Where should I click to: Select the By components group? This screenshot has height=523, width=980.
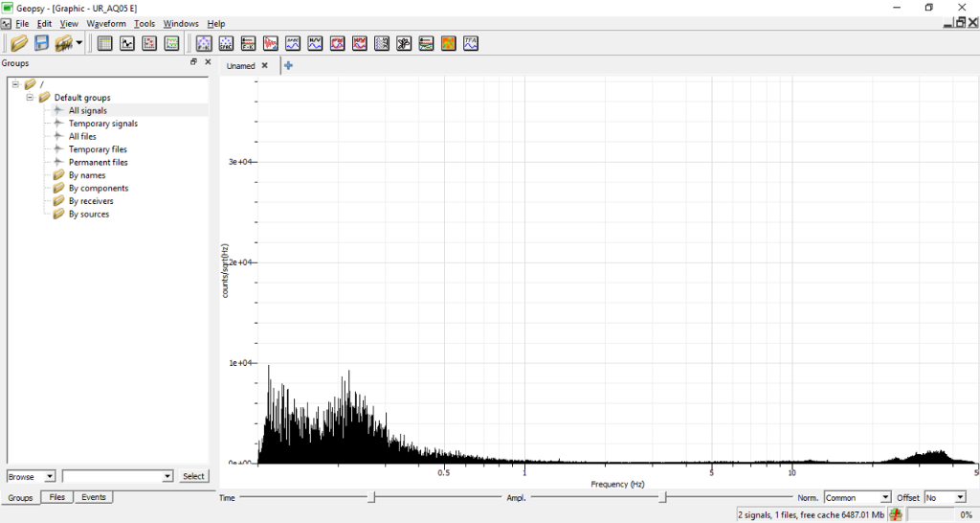pyautogui.click(x=98, y=189)
